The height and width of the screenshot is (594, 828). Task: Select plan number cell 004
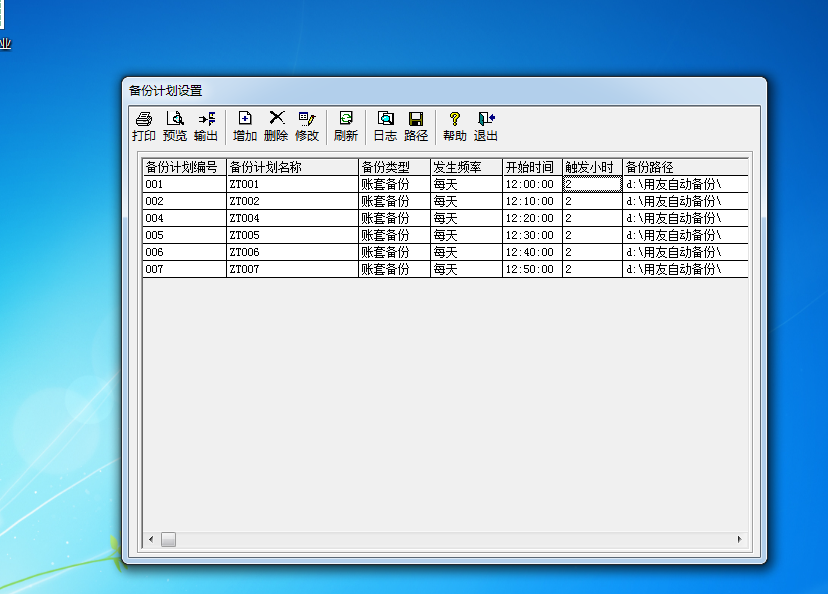pos(184,218)
